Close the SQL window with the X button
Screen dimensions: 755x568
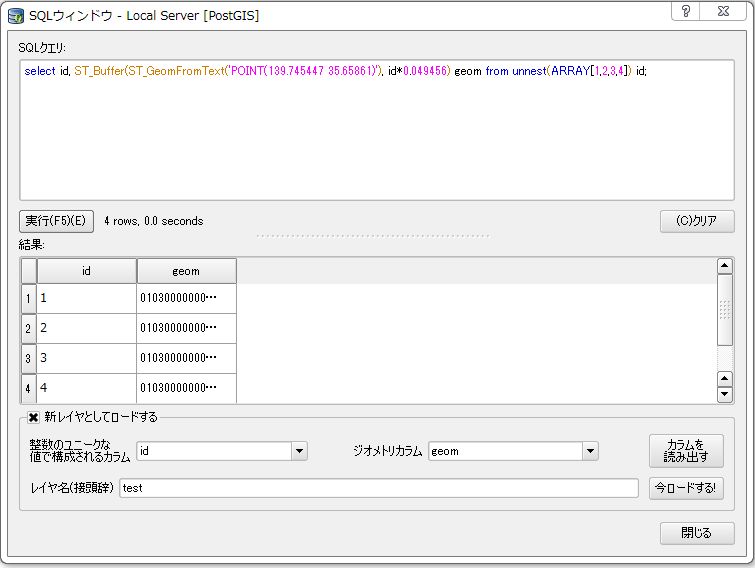723,11
